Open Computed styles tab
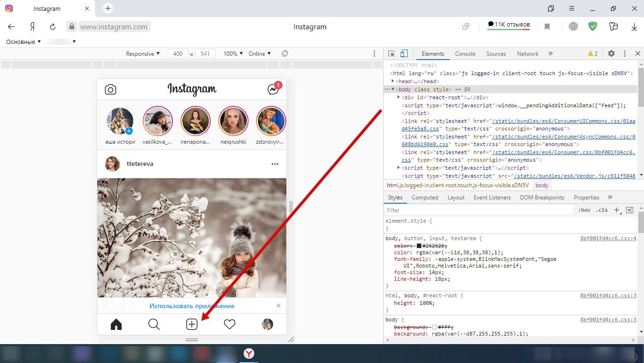644x363 pixels. pyautogui.click(x=425, y=197)
